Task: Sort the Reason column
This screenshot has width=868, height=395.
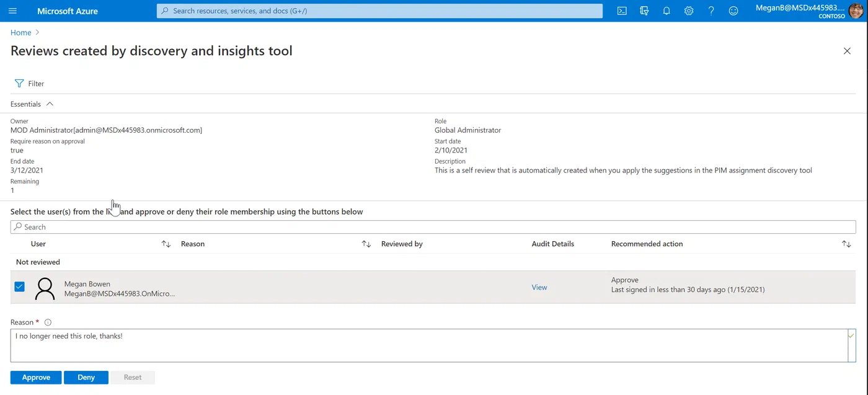Action: coord(366,244)
